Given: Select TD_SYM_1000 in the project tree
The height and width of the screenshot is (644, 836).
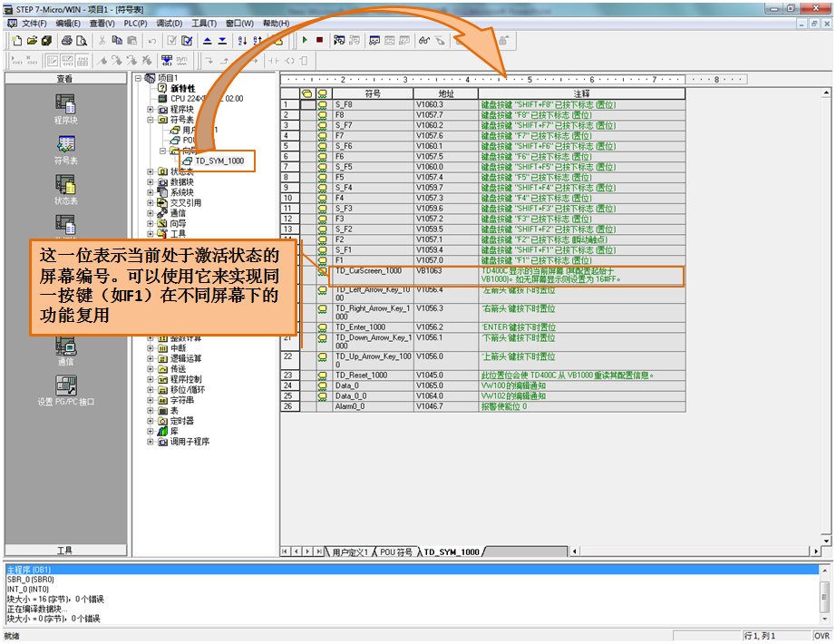Looking at the screenshot, I should pyautogui.click(x=219, y=161).
